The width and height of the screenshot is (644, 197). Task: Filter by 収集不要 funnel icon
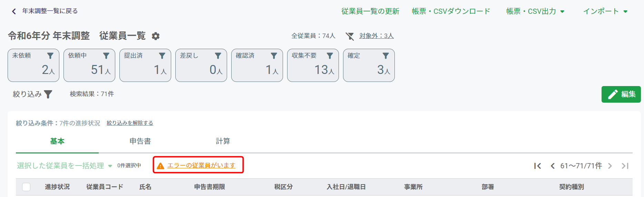330,56
